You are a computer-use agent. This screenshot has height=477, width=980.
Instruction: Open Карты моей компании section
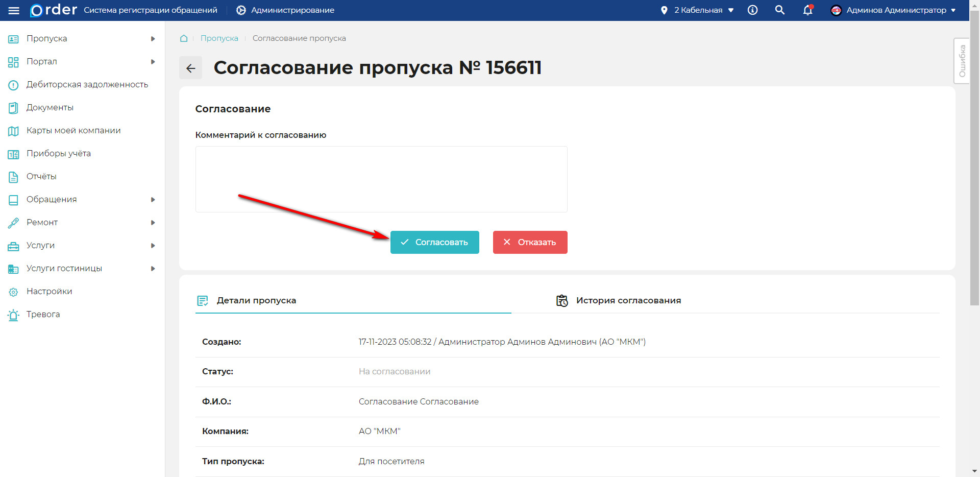pyautogui.click(x=72, y=130)
